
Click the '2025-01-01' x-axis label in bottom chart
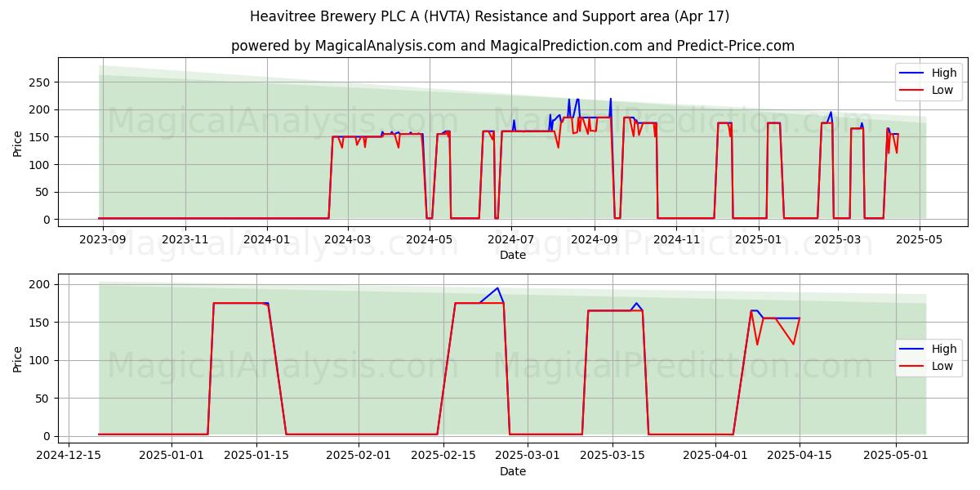point(172,456)
